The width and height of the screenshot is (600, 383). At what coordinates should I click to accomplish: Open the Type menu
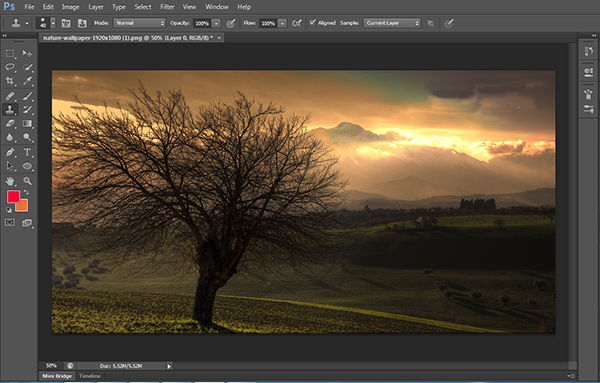[119, 7]
